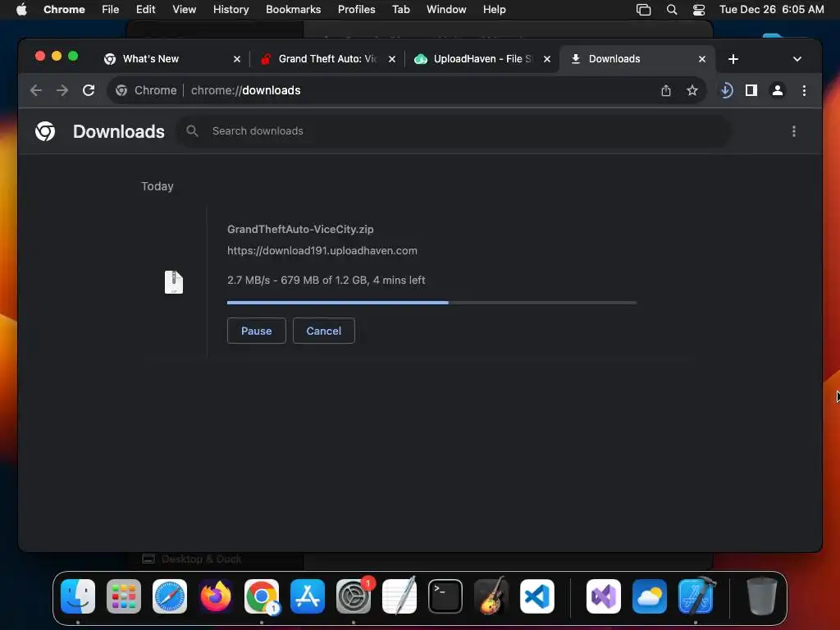Image resolution: width=840 pixels, height=630 pixels.
Task: Go forward with the browser forward arrow
Action: click(62, 90)
